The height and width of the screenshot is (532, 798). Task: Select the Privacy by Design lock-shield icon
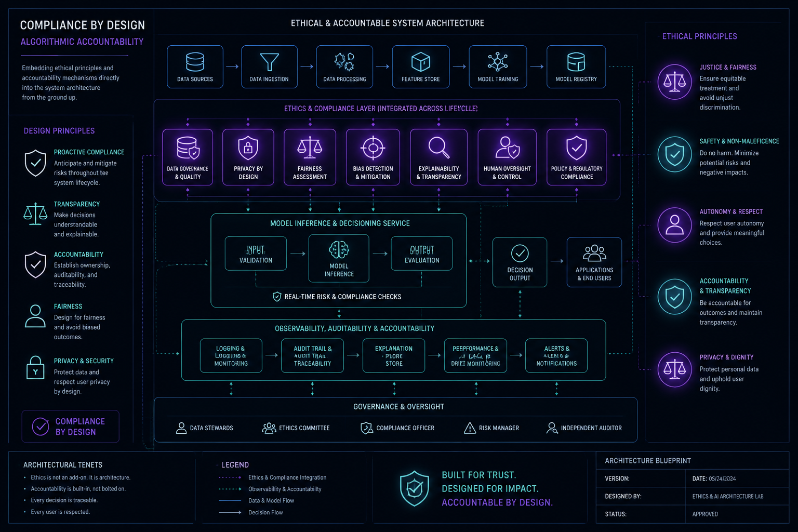248,148
